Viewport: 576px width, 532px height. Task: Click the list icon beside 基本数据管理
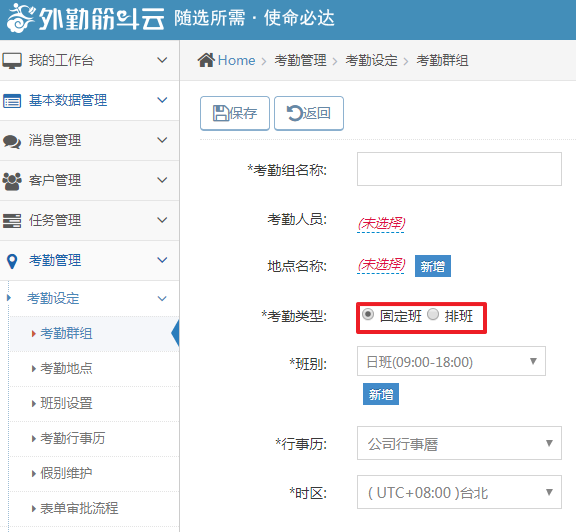[x=12, y=101]
